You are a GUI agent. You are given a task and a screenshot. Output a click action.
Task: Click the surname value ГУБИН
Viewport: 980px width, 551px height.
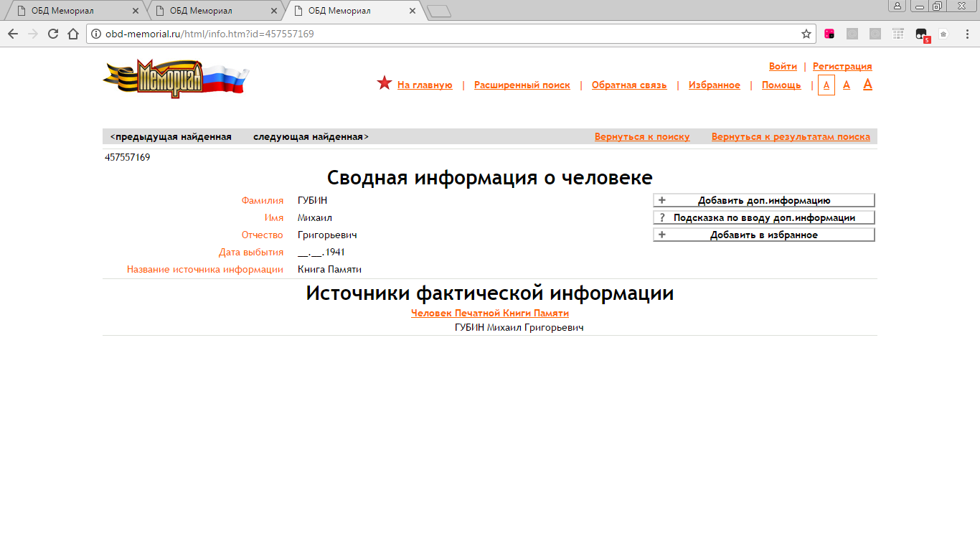312,200
